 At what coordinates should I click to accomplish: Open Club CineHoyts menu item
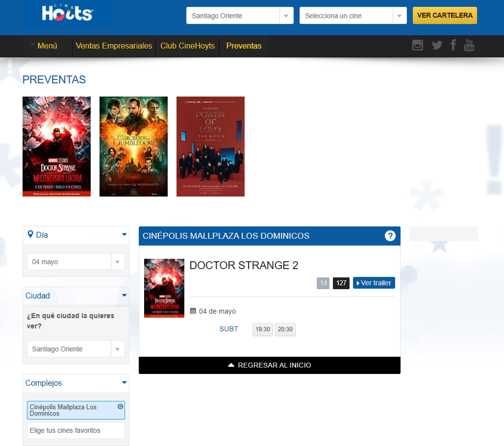point(187,46)
